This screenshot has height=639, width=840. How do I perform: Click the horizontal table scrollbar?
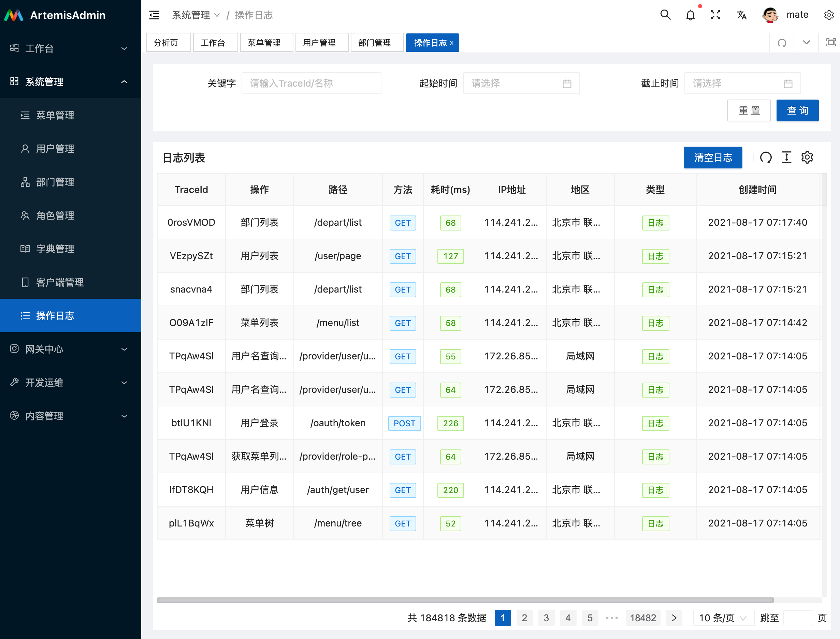(464, 600)
